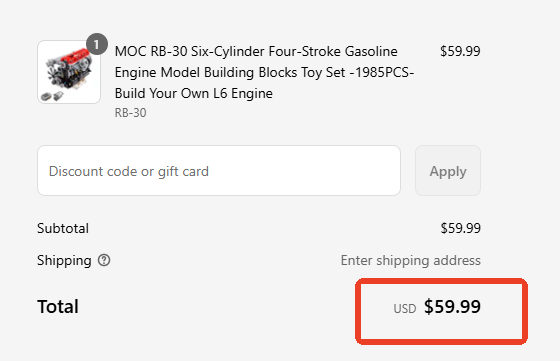
Task: Click the Gasoline word in product title
Action: point(371,51)
